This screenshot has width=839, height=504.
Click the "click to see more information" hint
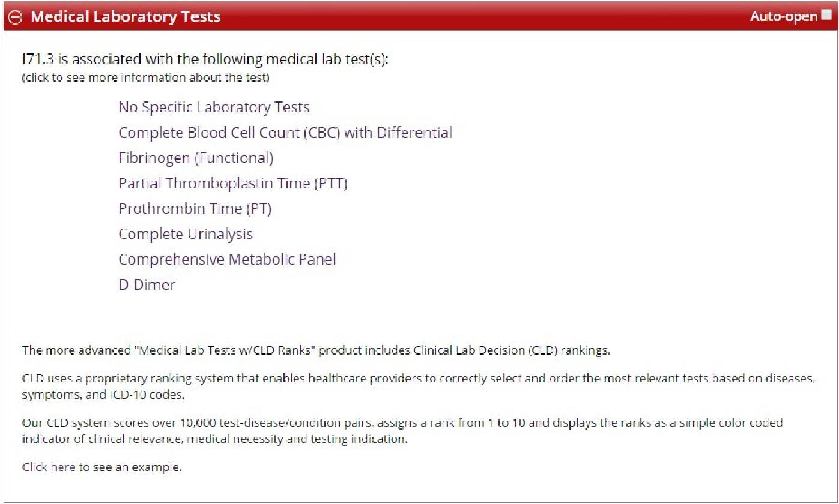pyautogui.click(x=145, y=77)
